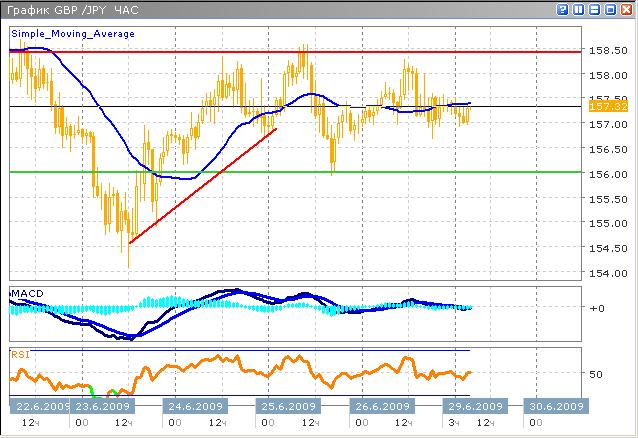638x438 pixels.
Task: Click the Simple_Moving_Average indicator label
Action: (72, 33)
